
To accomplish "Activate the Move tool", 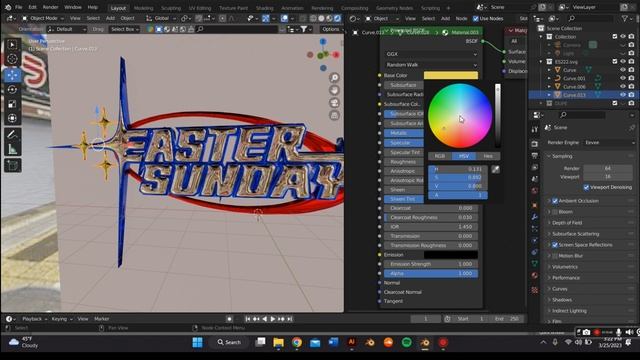I will (12, 75).
